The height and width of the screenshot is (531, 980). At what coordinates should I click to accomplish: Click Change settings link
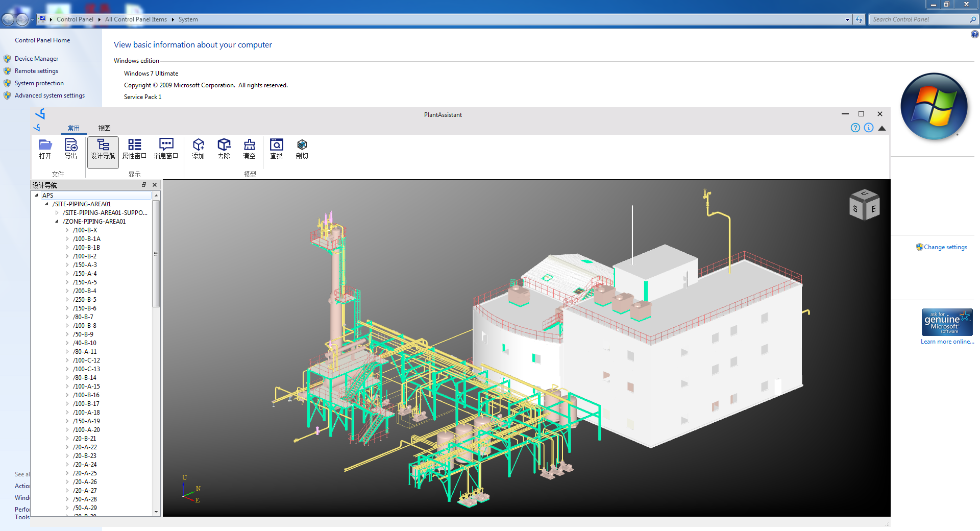point(945,247)
